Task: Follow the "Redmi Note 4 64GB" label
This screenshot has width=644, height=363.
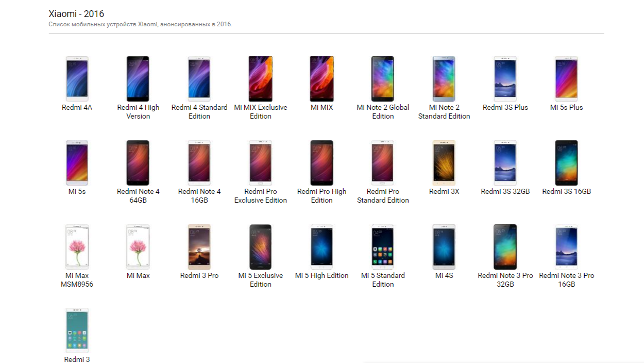Action: pyautogui.click(x=138, y=196)
